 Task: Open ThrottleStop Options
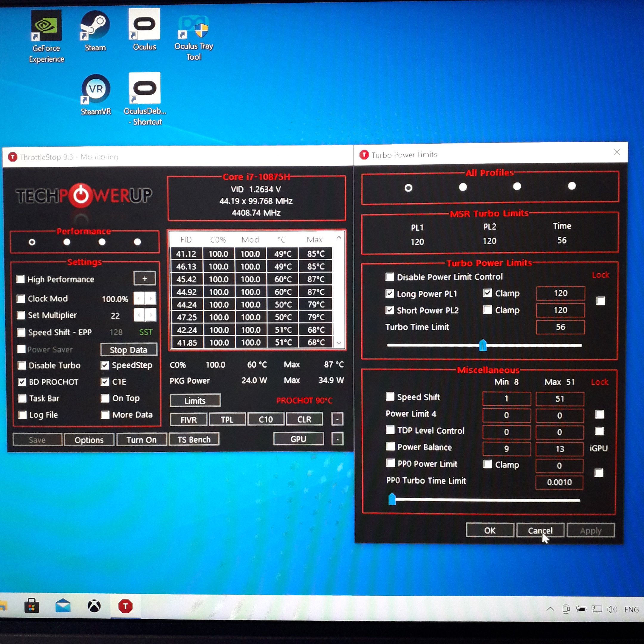[89, 440]
